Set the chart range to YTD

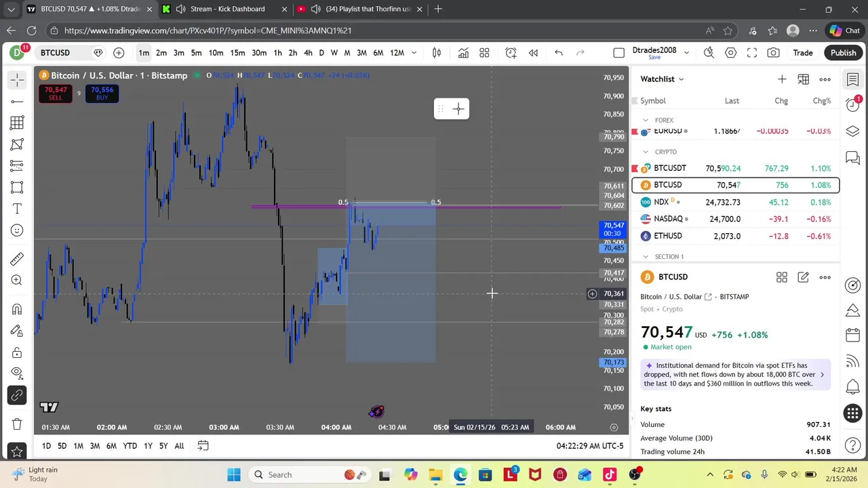point(130,446)
